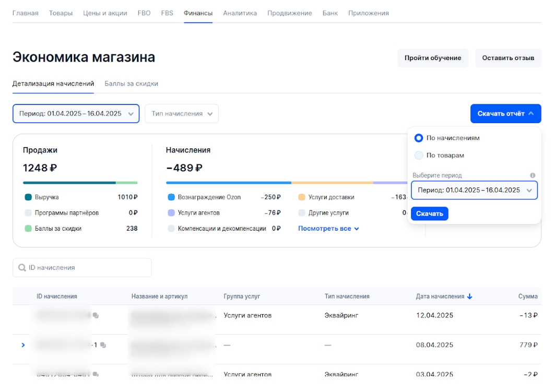Open the Приложения tab

coord(369,13)
